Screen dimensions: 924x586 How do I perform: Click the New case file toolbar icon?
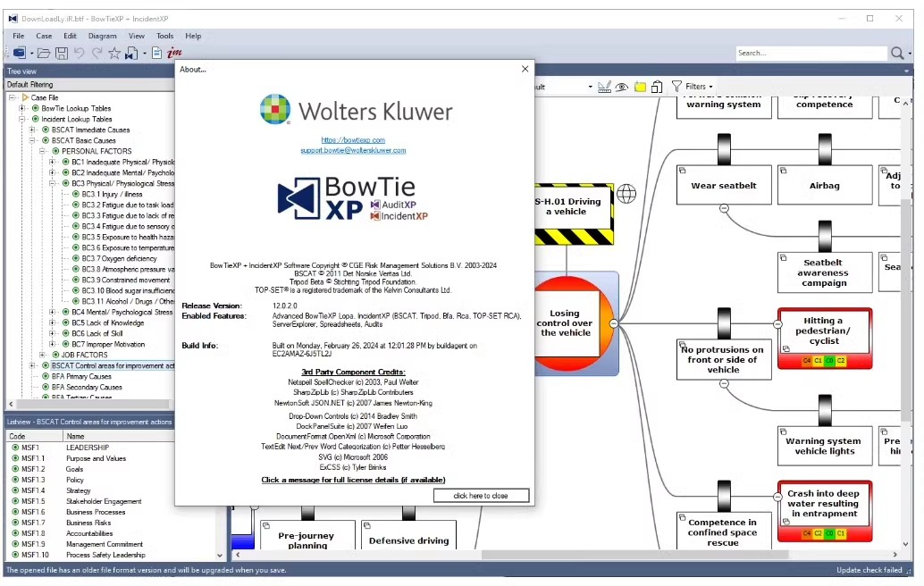[20, 53]
